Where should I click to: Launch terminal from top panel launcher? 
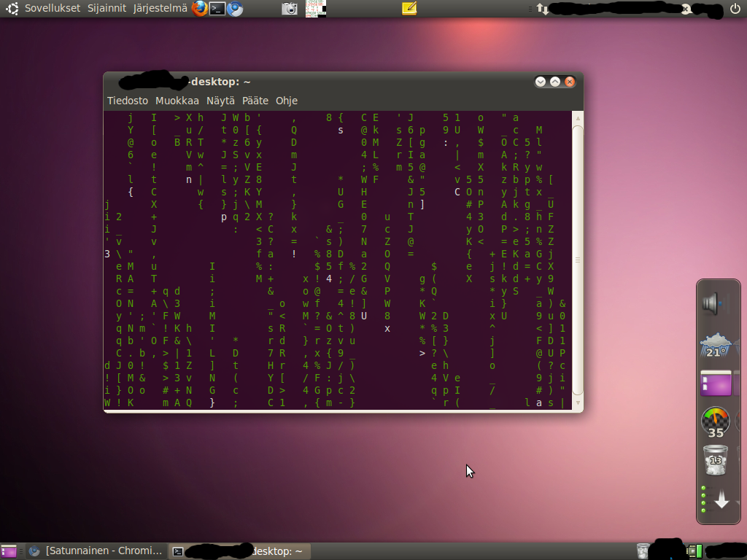tap(217, 9)
